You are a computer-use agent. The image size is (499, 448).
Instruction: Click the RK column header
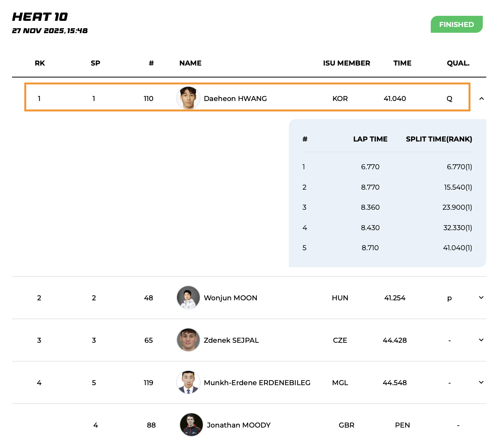[40, 63]
